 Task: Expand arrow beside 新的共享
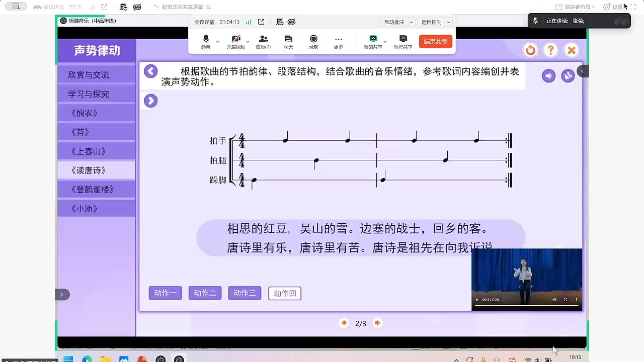click(385, 42)
